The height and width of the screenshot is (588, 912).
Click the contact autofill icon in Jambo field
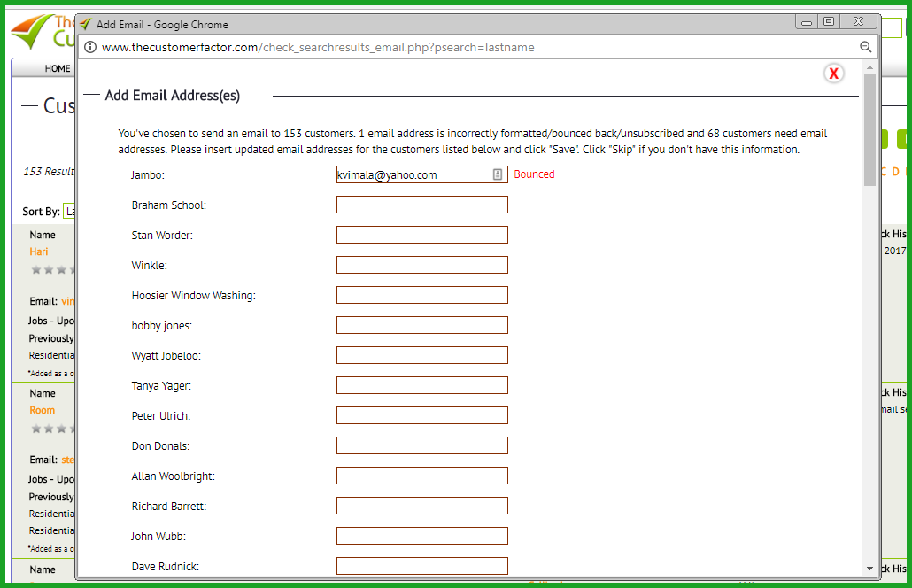[498, 174]
